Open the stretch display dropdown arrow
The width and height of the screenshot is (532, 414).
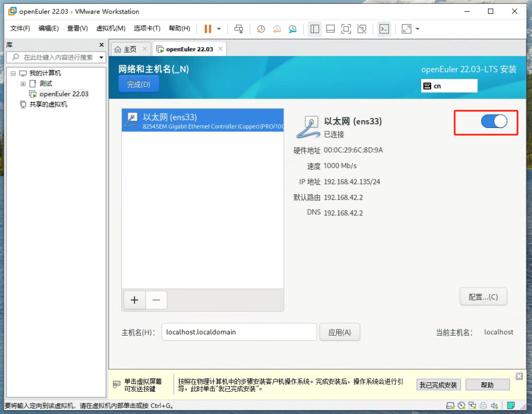(418, 29)
